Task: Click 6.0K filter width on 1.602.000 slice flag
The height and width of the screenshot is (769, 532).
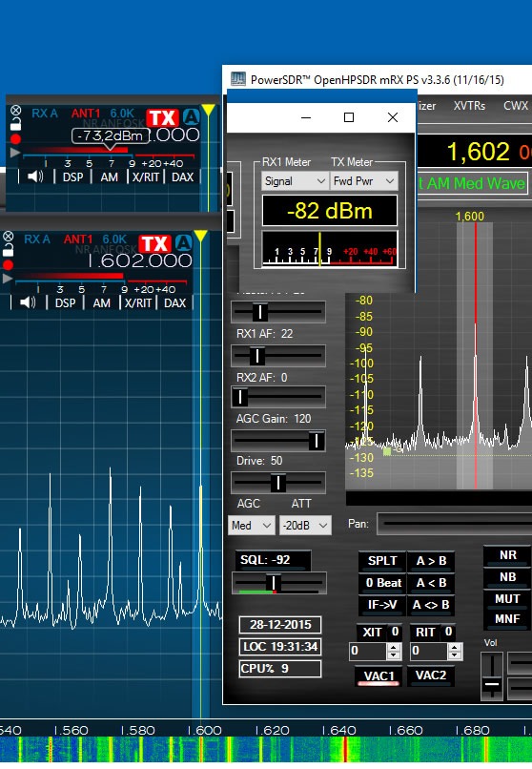Action: tap(114, 239)
